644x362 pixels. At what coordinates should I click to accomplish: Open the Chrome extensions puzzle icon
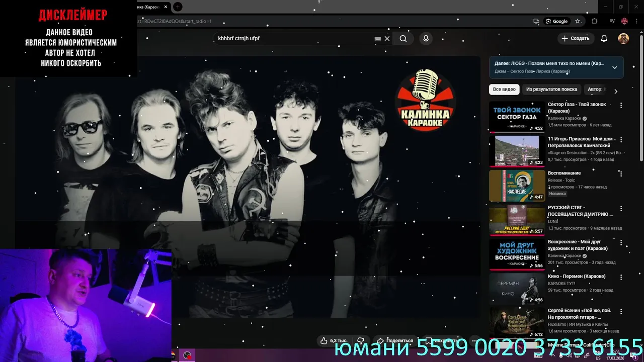(x=595, y=21)
